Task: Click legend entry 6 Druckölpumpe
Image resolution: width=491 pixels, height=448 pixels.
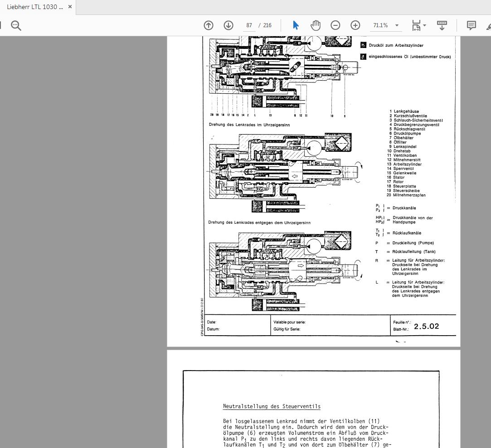Action: pyautogui.click(x=405, y=133)
